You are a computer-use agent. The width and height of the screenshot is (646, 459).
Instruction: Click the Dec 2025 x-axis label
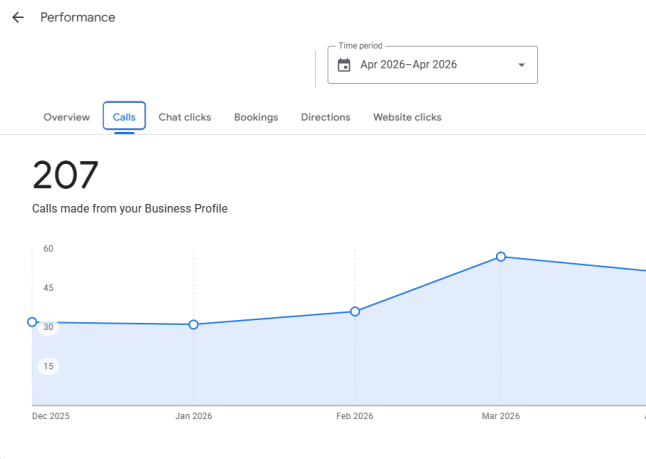51,416
